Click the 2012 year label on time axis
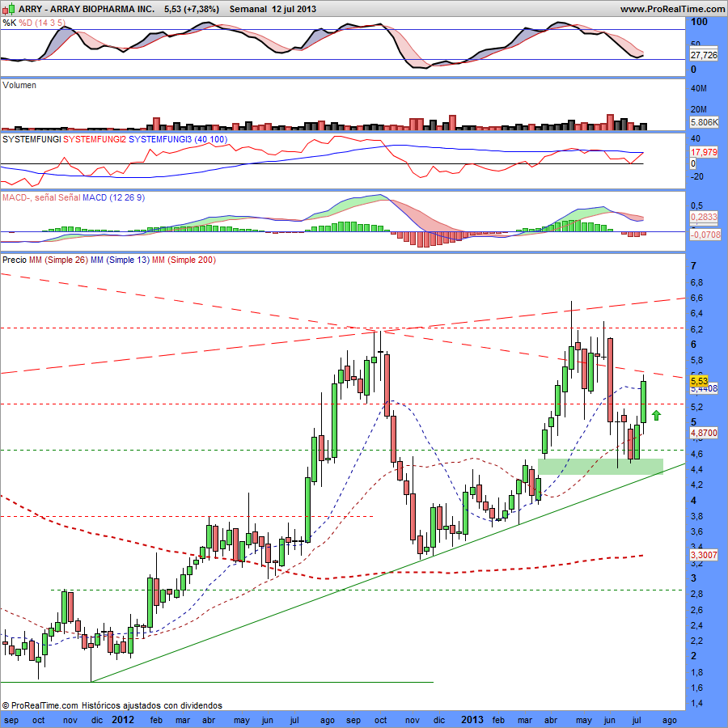The image size is (728, 728). click(123, 720)
